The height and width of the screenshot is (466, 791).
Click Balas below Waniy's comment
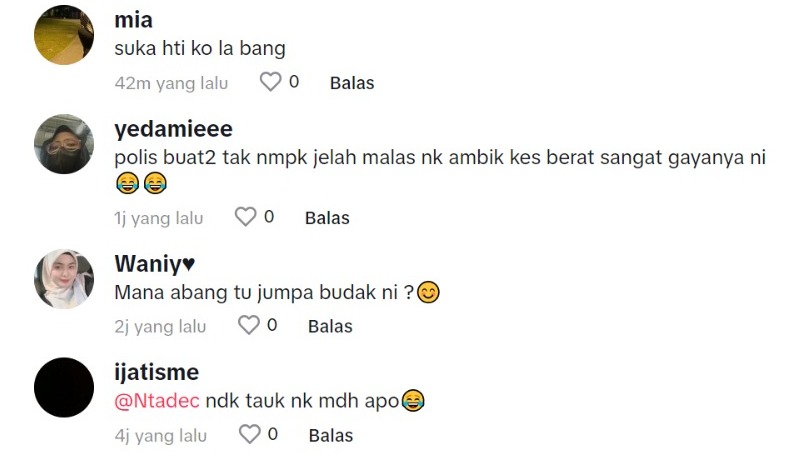click(x=330, y=326)
